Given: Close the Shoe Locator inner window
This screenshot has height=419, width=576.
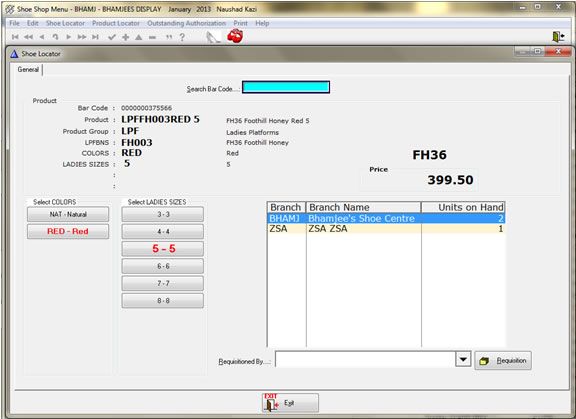Looking at the screenshot, I should (558, 51).
